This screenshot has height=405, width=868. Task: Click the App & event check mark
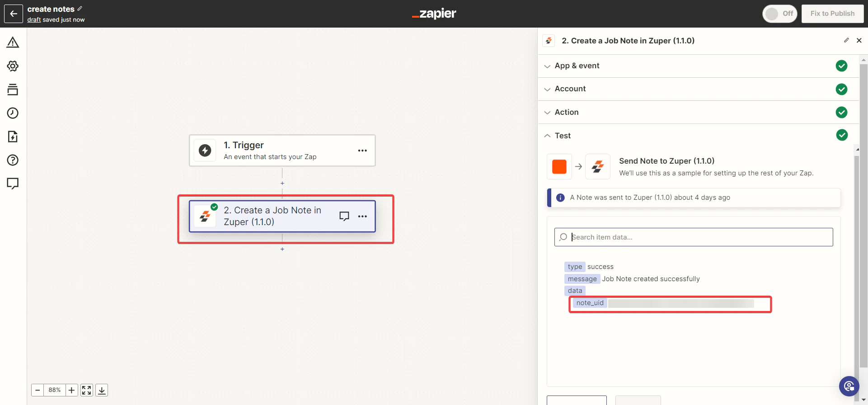coord(841,66)
